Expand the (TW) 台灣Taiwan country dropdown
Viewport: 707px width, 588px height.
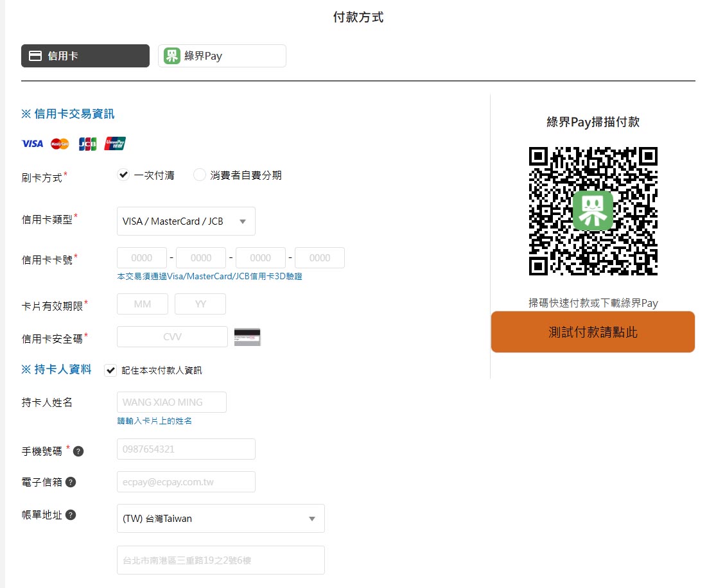coord(220,519)
